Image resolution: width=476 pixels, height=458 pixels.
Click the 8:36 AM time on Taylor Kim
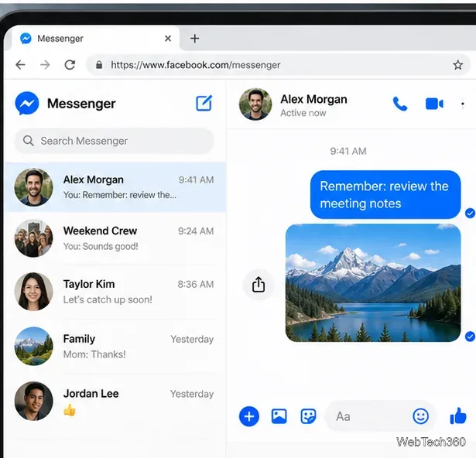(196, 284)
